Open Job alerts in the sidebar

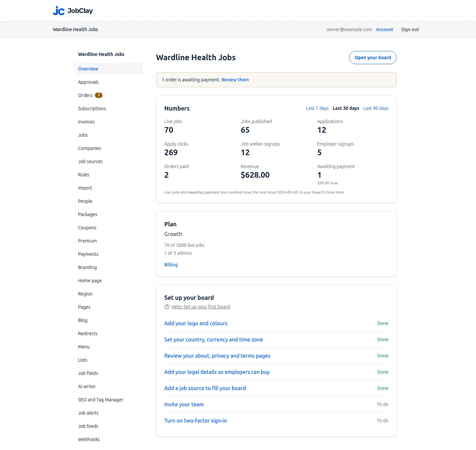coord(108,413)
